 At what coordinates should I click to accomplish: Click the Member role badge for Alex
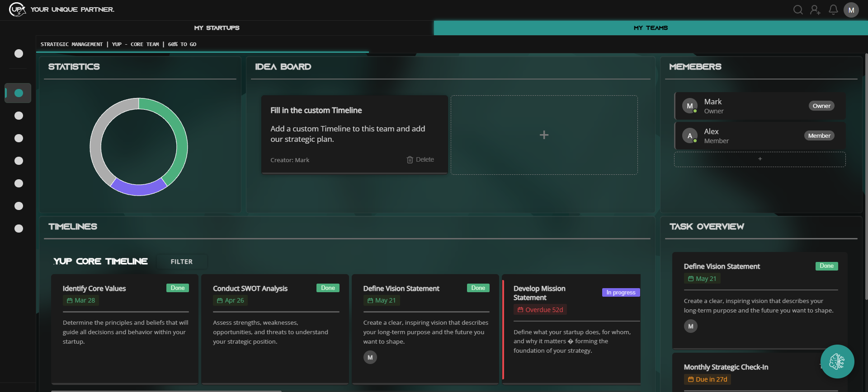click(x=819, y=135)
